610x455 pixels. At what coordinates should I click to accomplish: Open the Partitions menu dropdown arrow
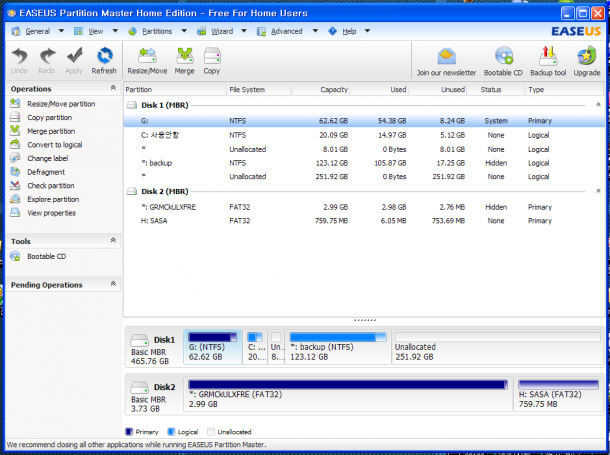pos(184,31)
